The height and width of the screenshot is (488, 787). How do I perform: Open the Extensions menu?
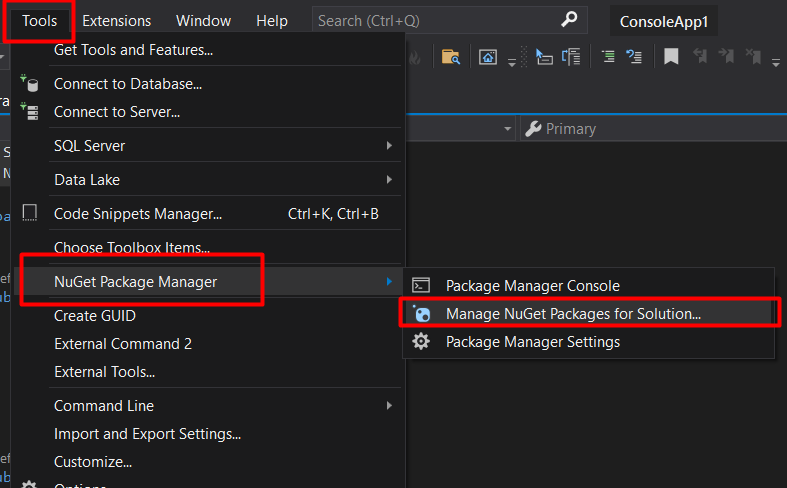pyautogui.click(x=116, y=21)
